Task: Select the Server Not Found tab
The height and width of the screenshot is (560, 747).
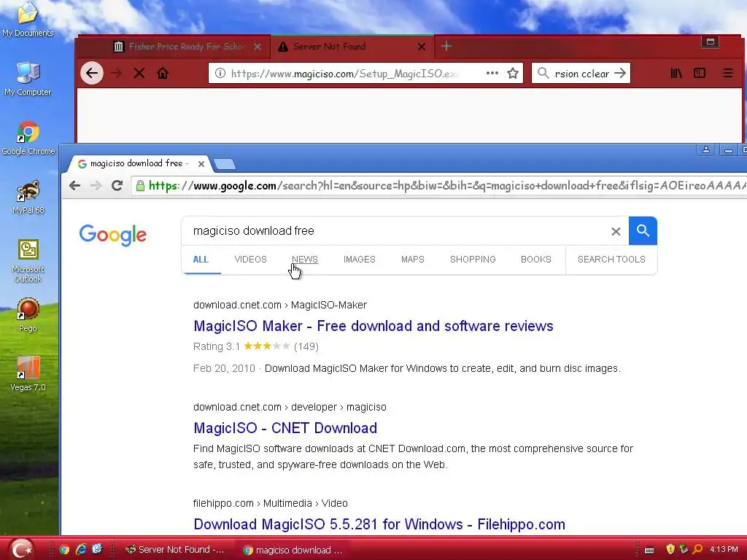Action: 352,47
